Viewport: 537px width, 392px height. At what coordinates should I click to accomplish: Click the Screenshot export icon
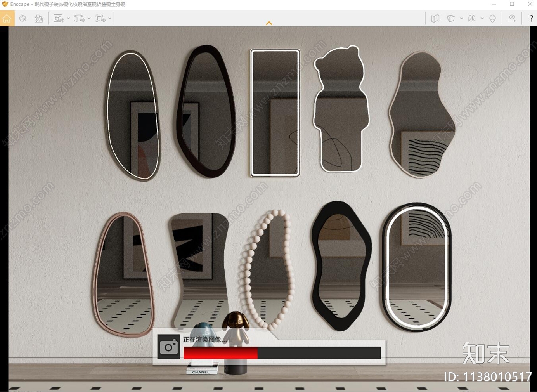(59, 18)
